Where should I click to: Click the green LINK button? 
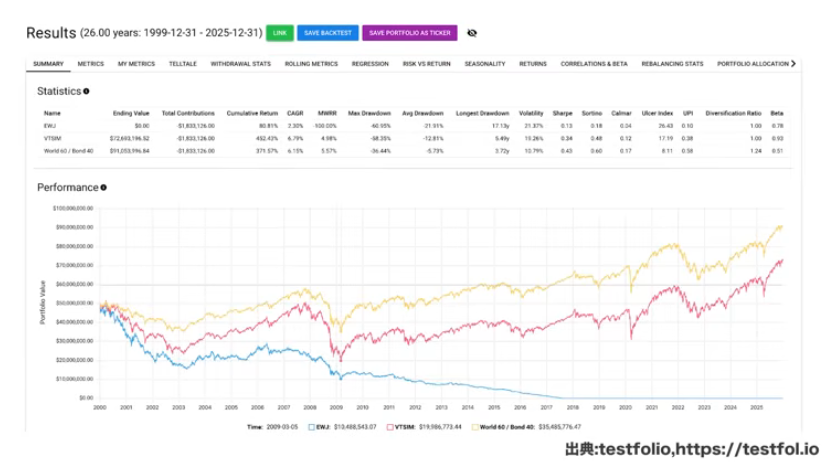click(x=280, y=33)
